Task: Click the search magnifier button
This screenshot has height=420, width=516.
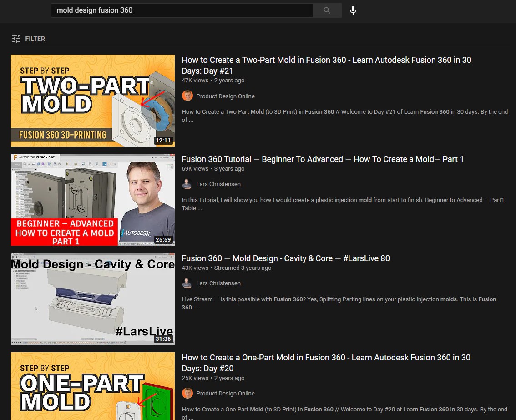Action: [327, 10]
